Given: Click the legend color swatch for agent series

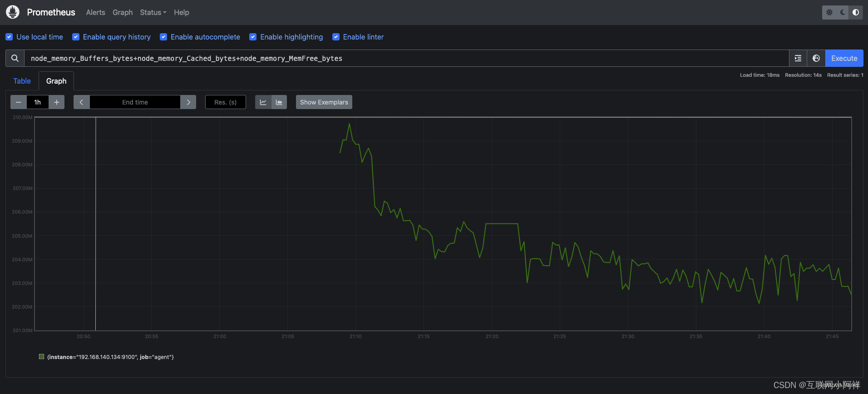Looking at the screenshot, I should pos(42,357).
